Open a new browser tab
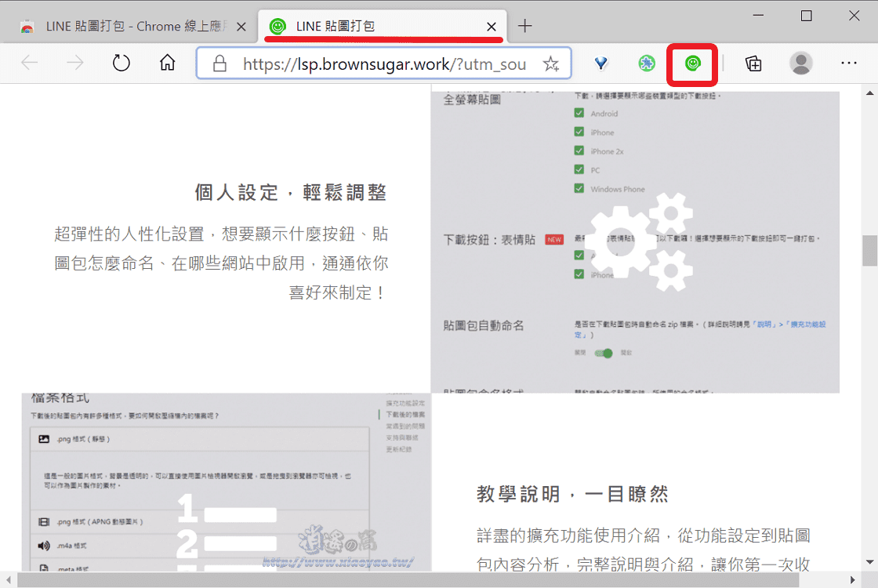878x588 pixels. (524, 26)
